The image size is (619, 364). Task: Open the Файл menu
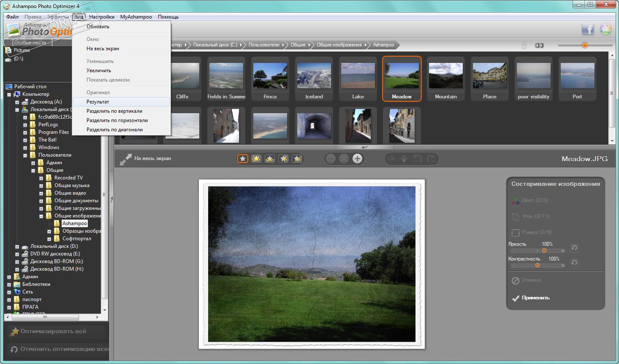coord(13,17)
